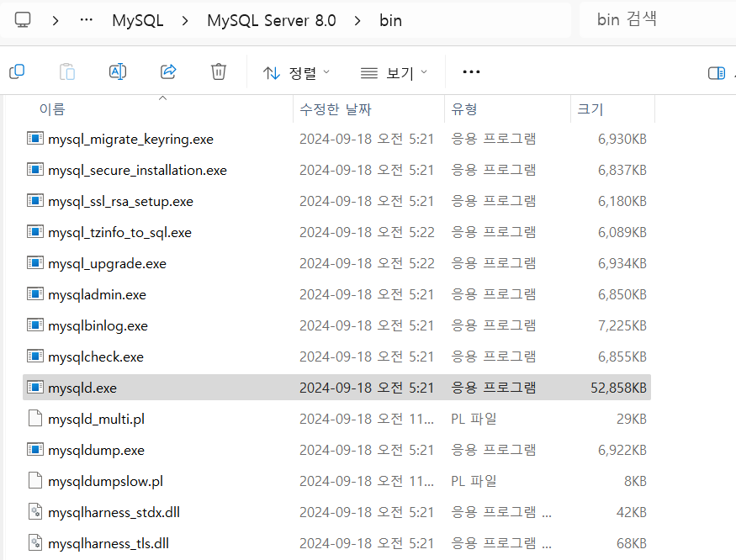Image resolution: width=736 pixels, height=560 pixels.
Task: Click file name mysqlharness_stdx.dll
Action: 114,513
